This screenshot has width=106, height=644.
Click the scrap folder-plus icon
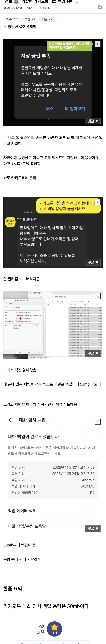[x=100, y=7]
